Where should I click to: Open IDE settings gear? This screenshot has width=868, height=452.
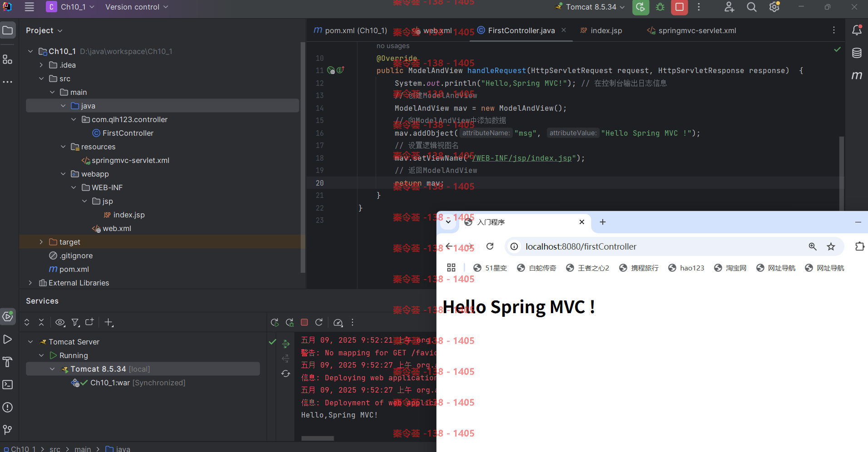[x=774, y=7]
